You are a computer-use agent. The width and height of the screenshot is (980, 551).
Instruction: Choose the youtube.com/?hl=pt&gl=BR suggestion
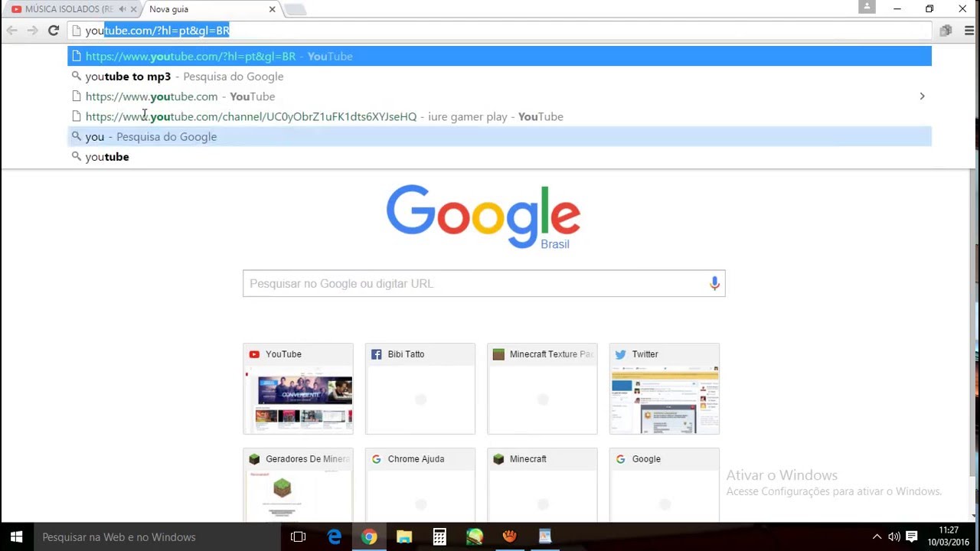[499, 56]
